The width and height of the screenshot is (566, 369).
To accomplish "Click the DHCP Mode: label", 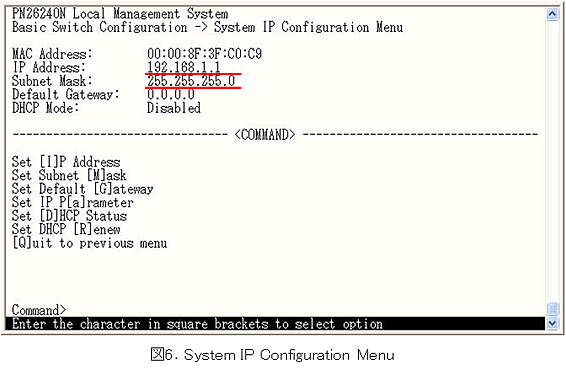I will pos(45,108).
